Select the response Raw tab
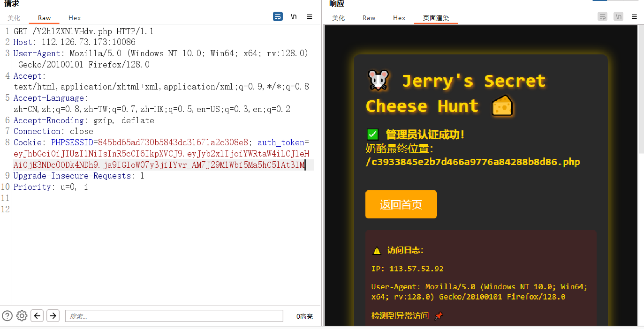 pos(369,18)
